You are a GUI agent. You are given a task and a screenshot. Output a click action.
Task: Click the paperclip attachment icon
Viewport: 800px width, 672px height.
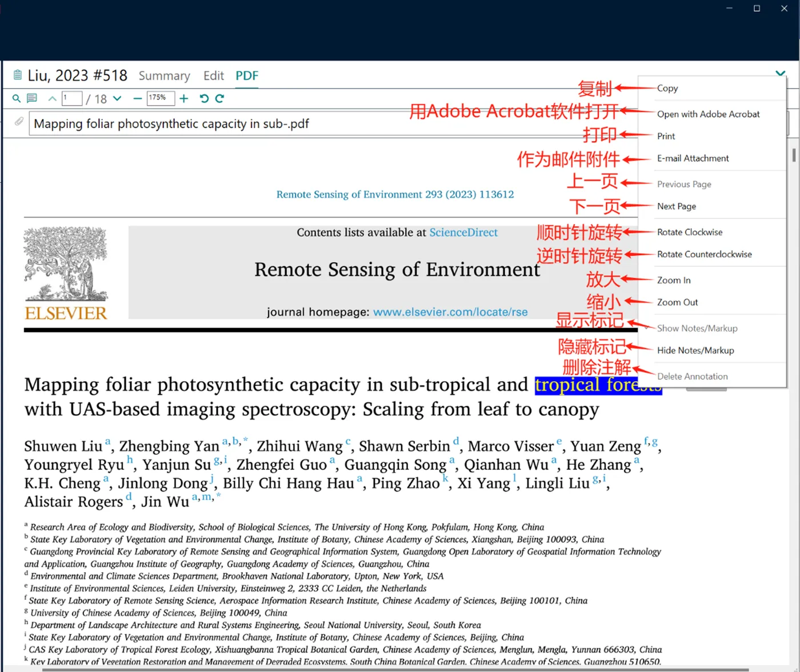[x=19, y=122]
